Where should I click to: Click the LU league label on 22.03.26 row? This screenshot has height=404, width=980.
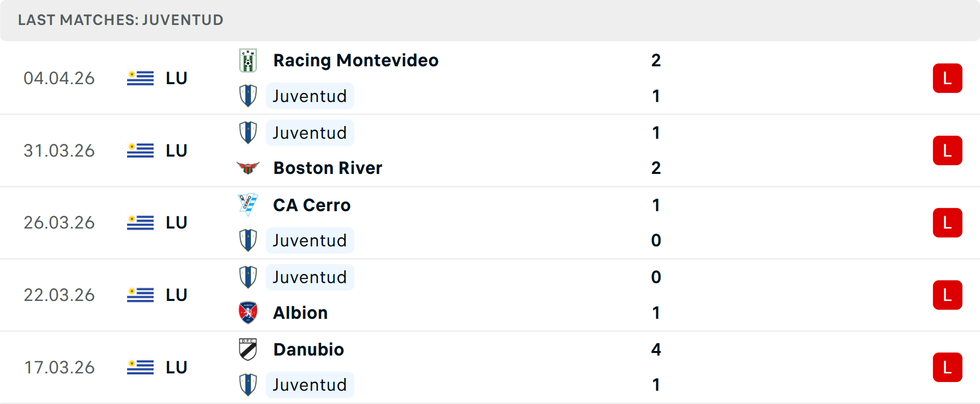coord(177,295)
